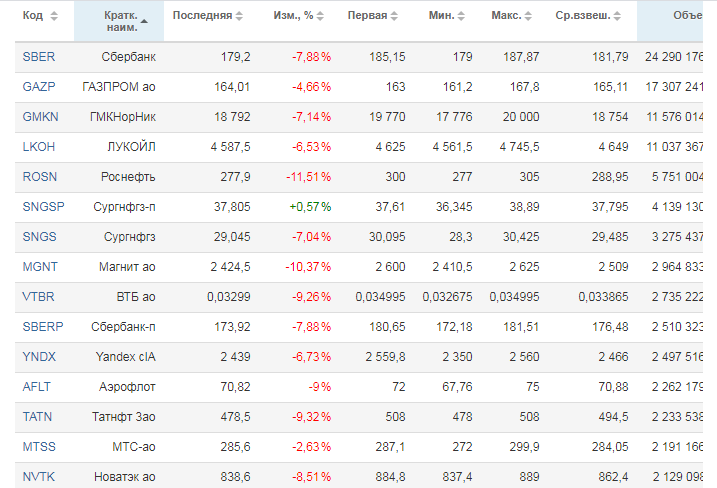This screenshot has height=488, width=717.
Task: Click the +0,57% change value
Action: pyautogui.click(x=310, y=207)
